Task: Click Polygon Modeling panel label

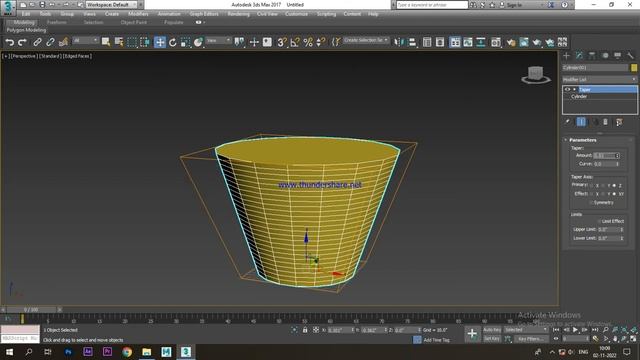Action: coord(27,30)
